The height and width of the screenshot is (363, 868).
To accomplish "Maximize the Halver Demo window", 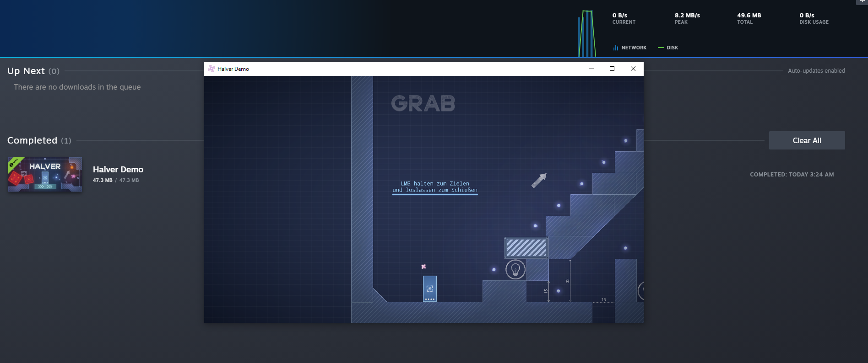I will coord(612,69).
